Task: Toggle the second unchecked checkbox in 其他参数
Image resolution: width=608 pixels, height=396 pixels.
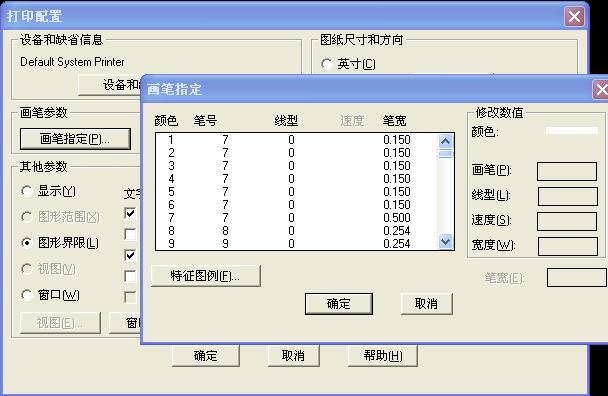Action: point(130,234)
